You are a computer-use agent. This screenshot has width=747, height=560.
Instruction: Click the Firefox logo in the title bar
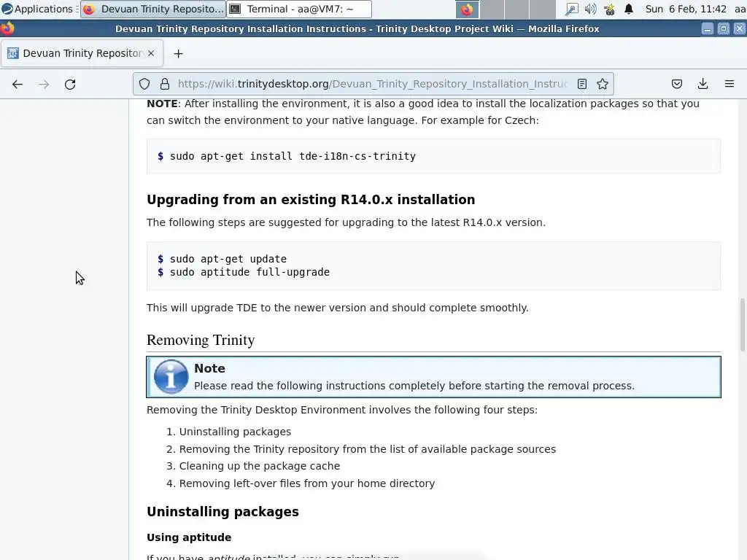[7, 28]
